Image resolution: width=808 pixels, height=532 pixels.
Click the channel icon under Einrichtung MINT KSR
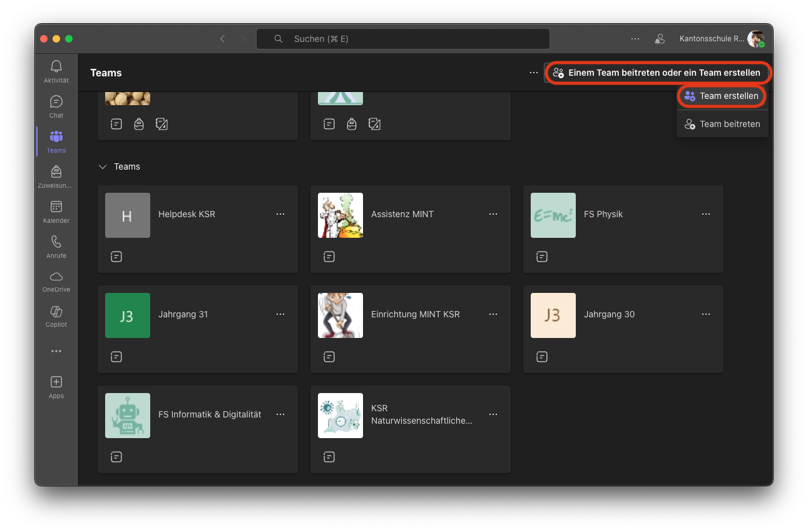point(329,357)
